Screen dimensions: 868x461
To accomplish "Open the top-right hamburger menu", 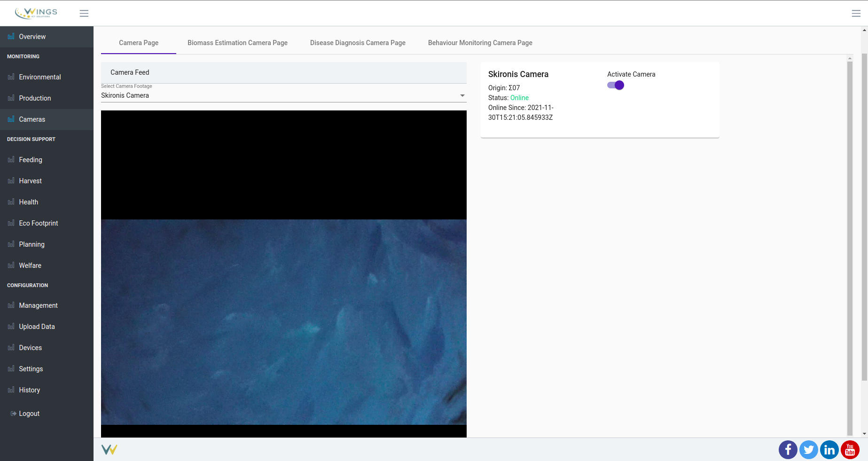I will coord(856,13).
